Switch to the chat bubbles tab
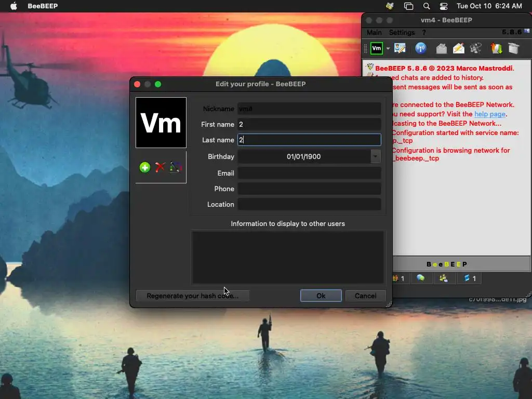The image size is (532, 399). [x=421, y=278]
